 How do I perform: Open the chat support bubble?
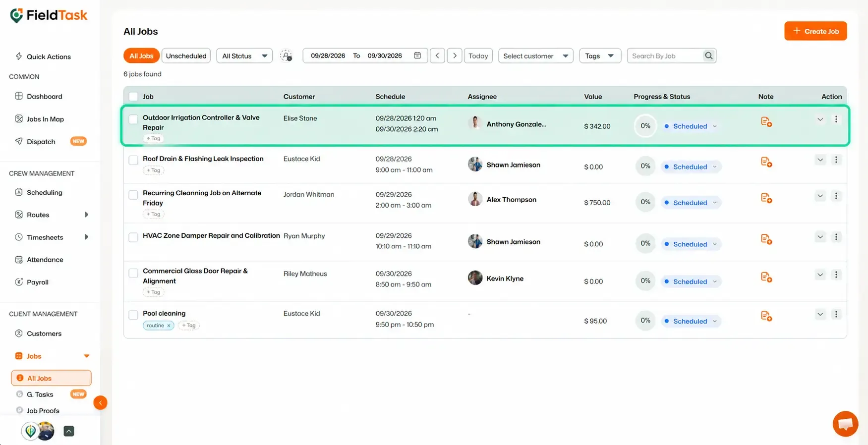point(845,424)
